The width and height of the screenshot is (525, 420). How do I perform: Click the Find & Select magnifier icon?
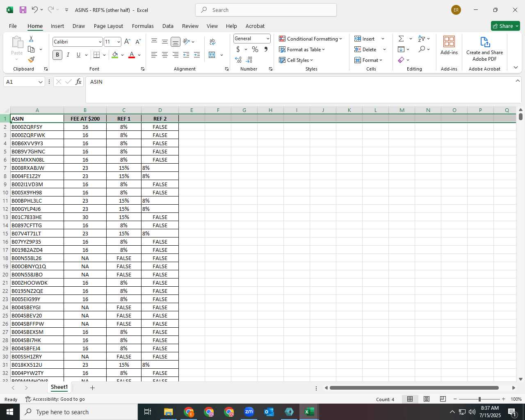(x=422, y=49)
